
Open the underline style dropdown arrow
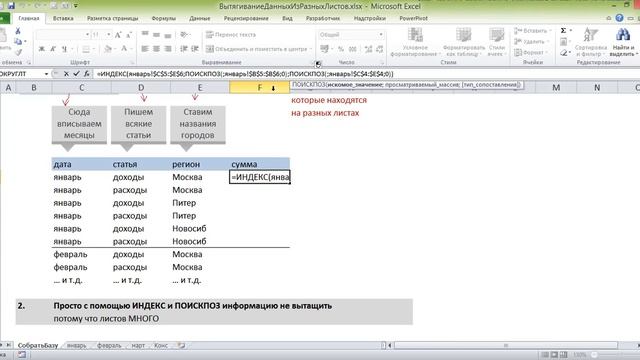[72, 49]
